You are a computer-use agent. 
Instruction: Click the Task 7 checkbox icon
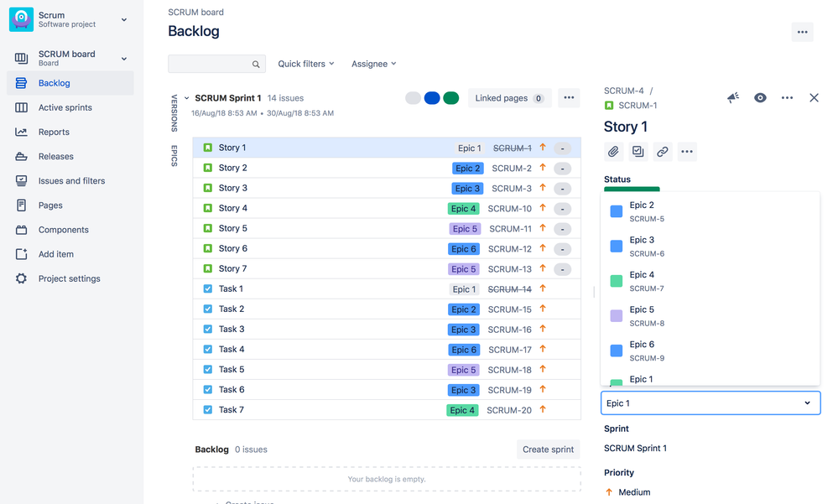[x=208, y=410]
